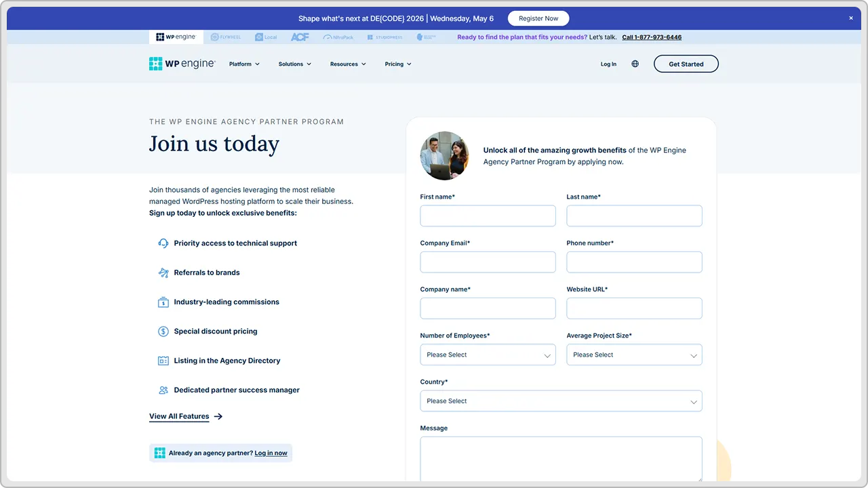Open the Resources menu
Image resolution: width=868 pixels, height=488 pixels.
(348, 64)
